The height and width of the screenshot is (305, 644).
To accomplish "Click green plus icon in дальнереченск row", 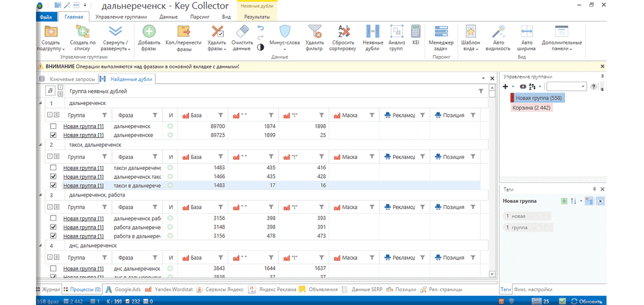I will [170, 126].
